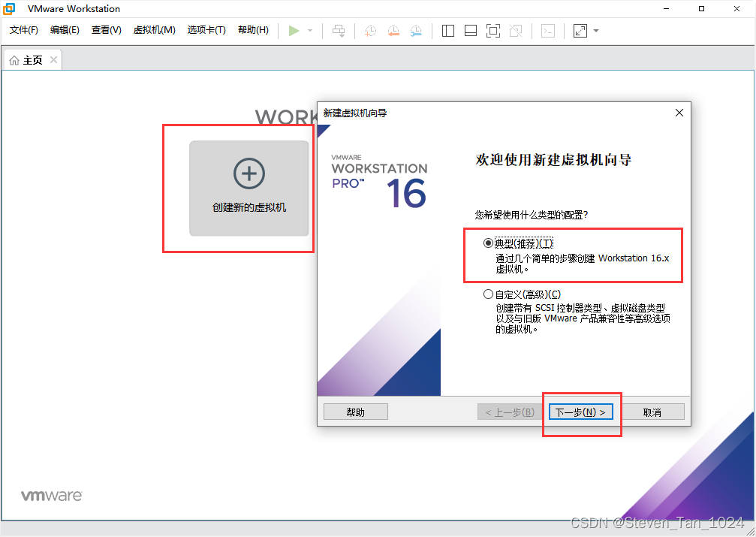
Task: Click the 帮助 button in wizard
Action: (x=355, y=412)
